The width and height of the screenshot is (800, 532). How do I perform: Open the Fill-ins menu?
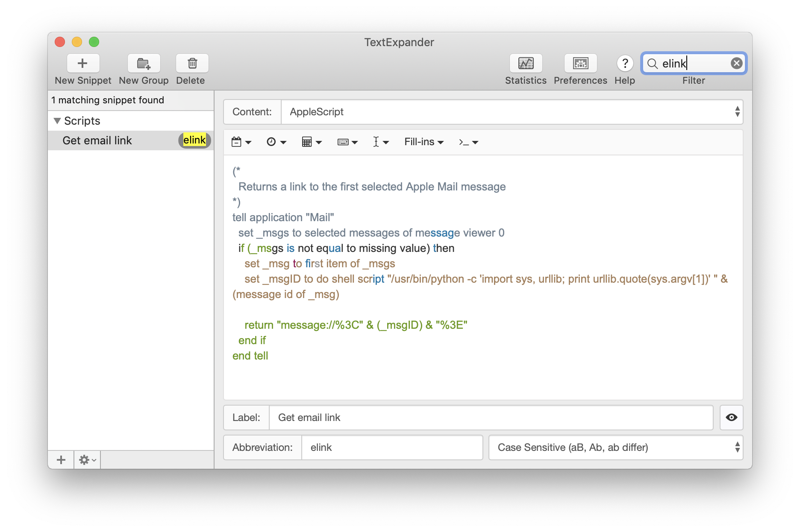coord(424,142)
